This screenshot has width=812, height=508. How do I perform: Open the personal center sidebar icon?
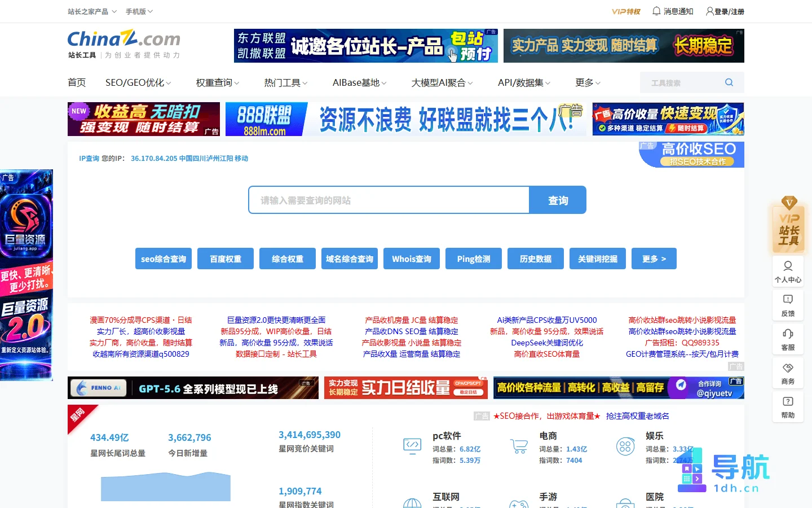click(x=788, y=271)
